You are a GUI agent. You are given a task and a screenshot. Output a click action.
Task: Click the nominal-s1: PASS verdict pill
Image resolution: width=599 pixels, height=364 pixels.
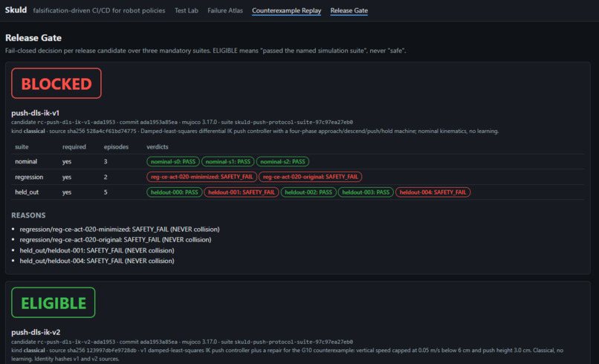click(x=228, y=161)
